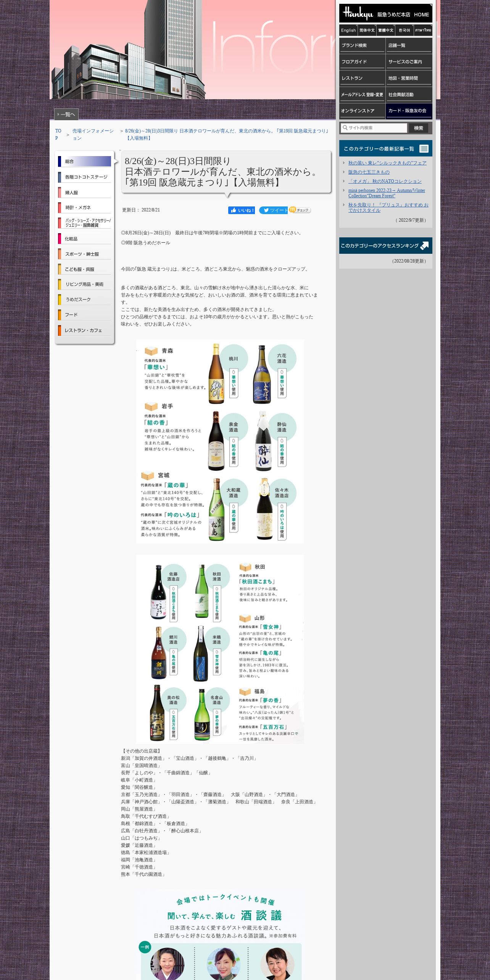Open サービスのご案内 menu item
The height and width of the screenshot is (980, 490).
[x=409, y=62]
